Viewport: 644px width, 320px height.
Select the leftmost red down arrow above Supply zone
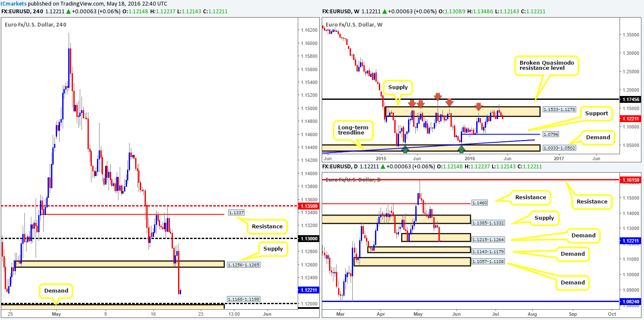[x=413, y=103]
